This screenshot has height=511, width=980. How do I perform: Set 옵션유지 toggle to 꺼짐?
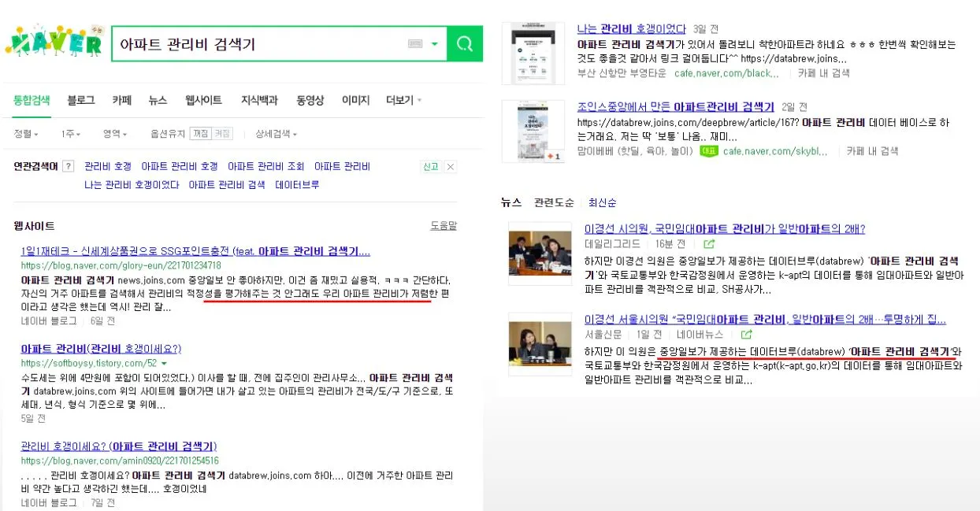point(201,134)
